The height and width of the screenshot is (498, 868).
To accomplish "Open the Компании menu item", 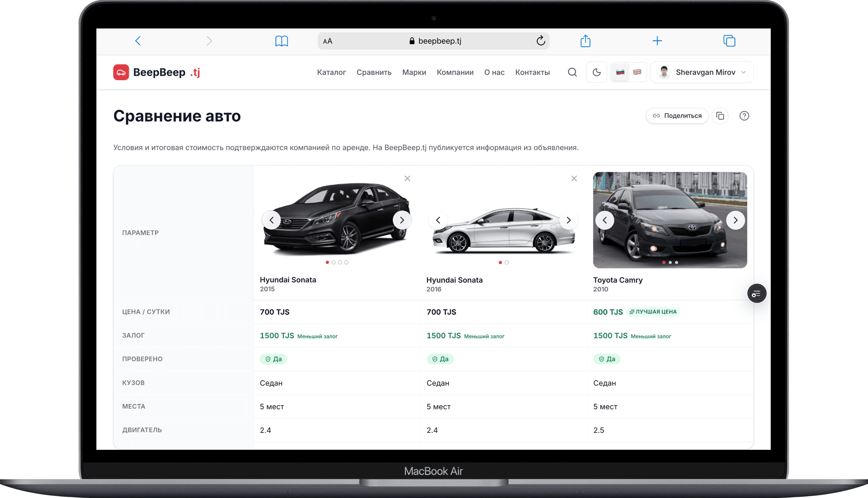I will coord(455,72).
